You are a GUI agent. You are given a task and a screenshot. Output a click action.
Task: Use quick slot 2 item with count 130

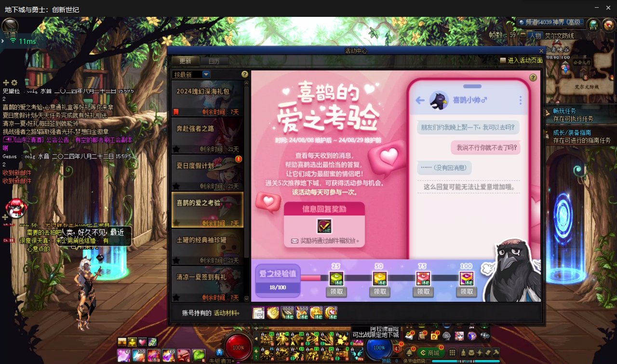click(x=139, y=356)
